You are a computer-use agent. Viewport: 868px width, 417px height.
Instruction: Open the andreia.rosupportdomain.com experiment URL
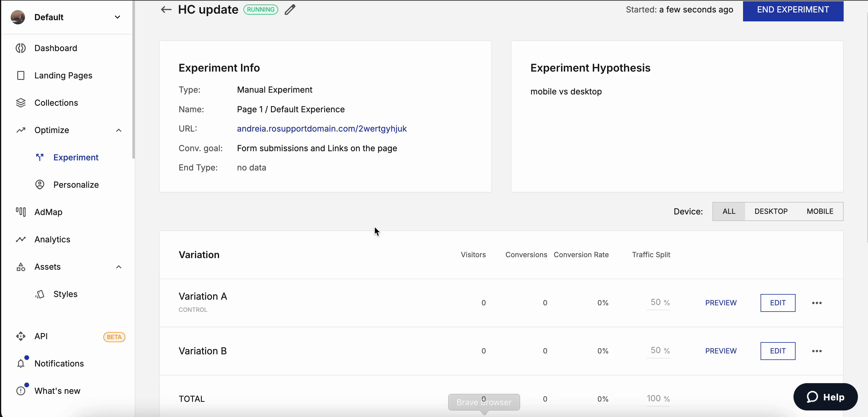click(x=321, y=129)
